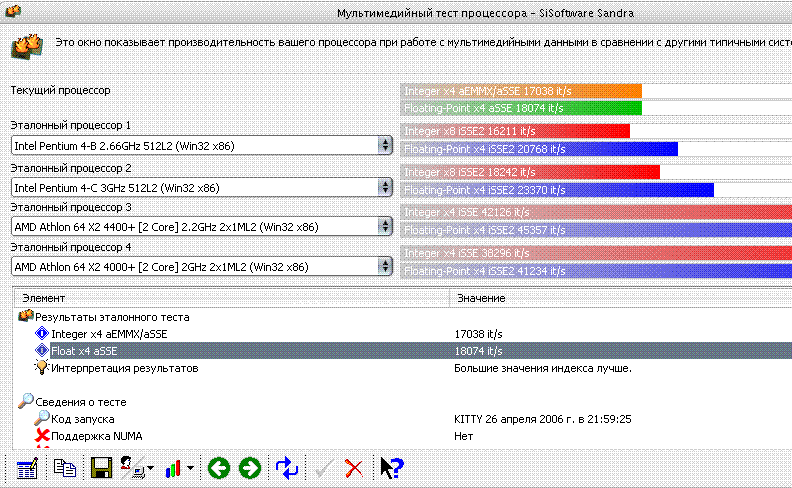Select the Код запуска row
This screenshot has width=792, height=488.
pyautogui.click(x=403, y=419)
